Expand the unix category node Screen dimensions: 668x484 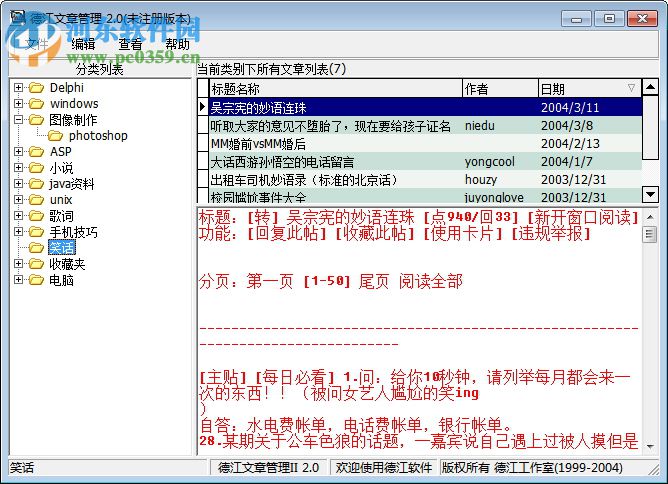[x=18, y=199]
